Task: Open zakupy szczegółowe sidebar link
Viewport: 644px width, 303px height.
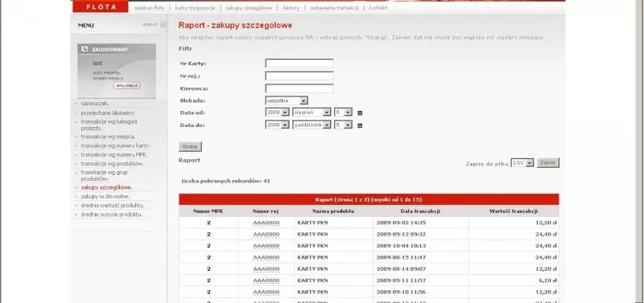Action: [107, 187]
